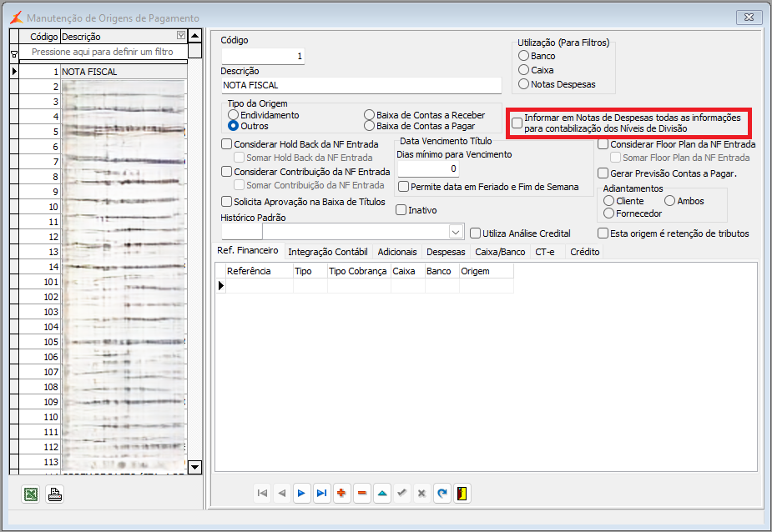Sort by Código column header in left list
This screenshot has width=772, height=532.
(39, 37)
